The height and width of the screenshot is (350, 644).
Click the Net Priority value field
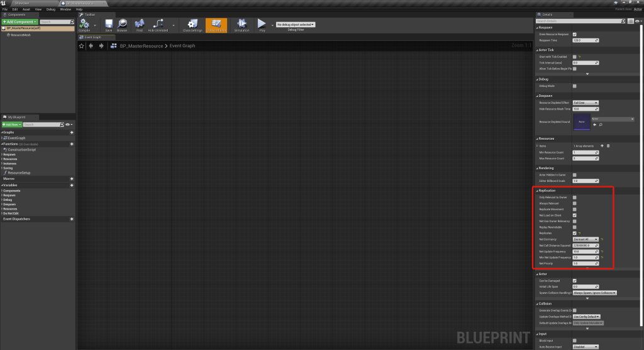pyautogui.click(x=586, y=263)
